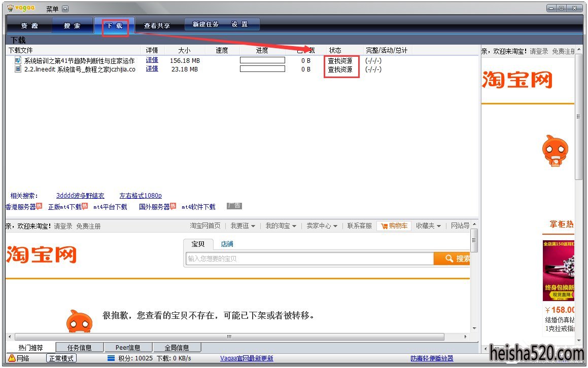Click the 淘宝网 logo in right sidebar
The image size is (588, 368).
[x=517, y=80]
